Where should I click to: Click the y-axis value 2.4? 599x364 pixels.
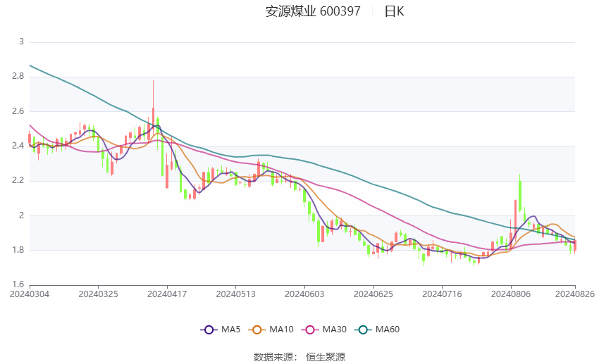tap(18, 146)
